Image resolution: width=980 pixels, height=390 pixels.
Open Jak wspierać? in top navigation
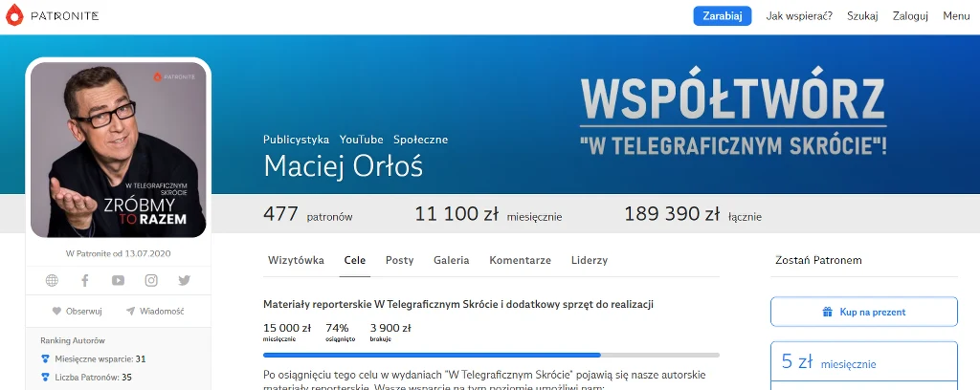pyautogui.click(x=799, y=16)
